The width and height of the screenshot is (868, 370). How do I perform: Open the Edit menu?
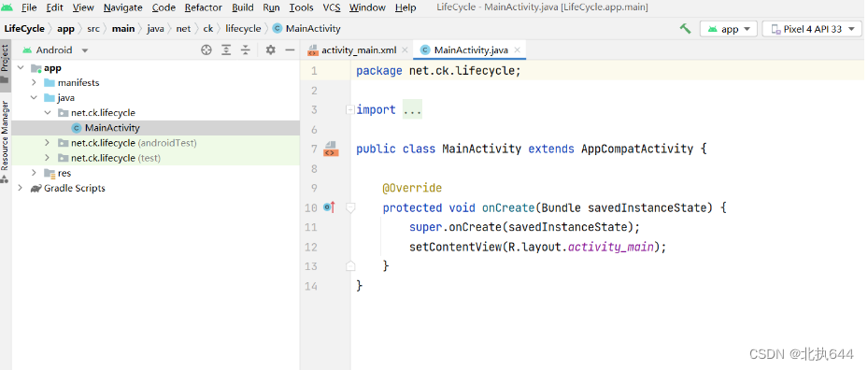point(54,7)
